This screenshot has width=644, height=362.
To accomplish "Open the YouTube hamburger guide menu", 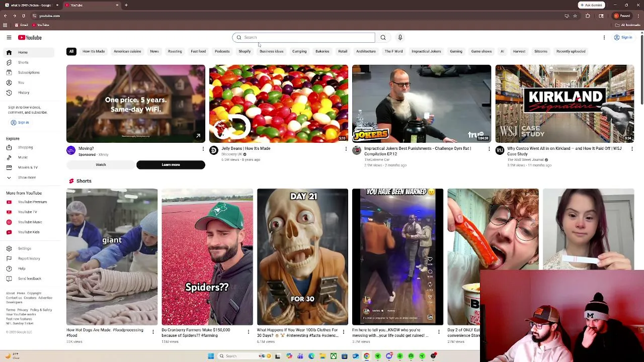I will 9,37.
